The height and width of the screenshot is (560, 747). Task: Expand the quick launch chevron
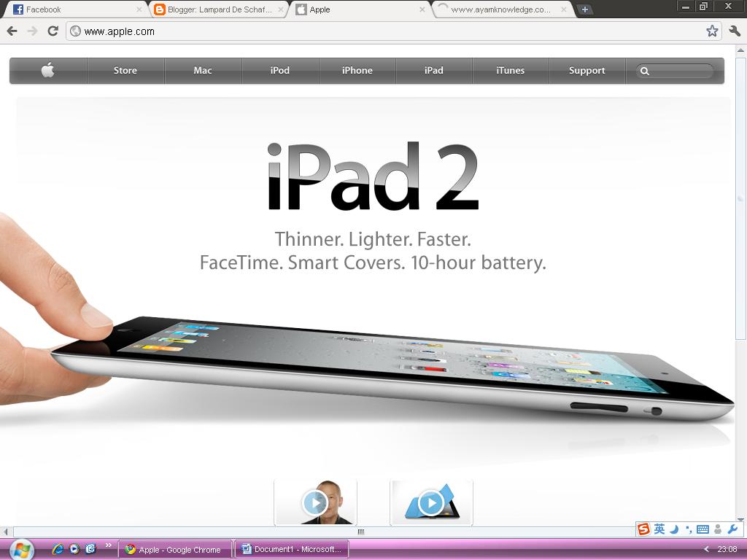click(108, 545)
